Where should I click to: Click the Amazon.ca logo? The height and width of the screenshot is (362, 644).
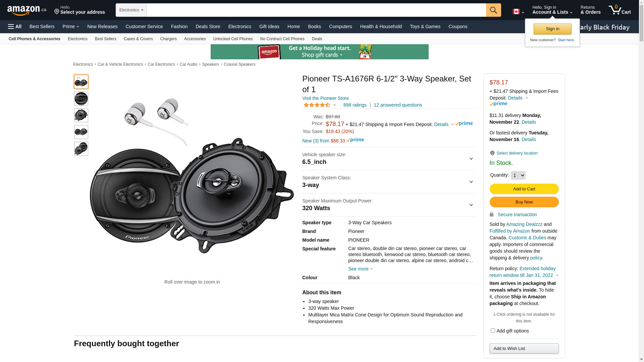(26, 10)
